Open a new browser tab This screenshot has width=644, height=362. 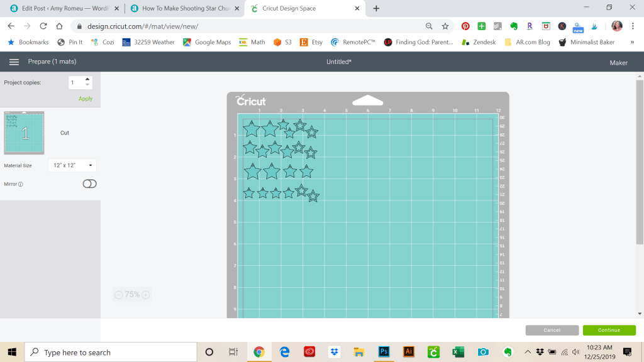click(x=376, y=8)
